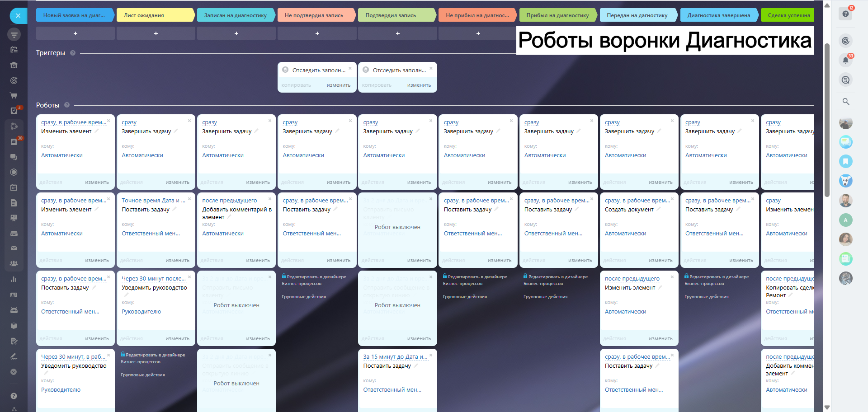Open the funnel filter icon in the left sidebar

coord(14,34)
